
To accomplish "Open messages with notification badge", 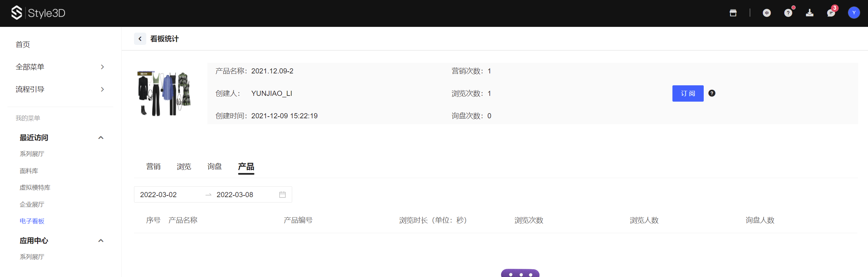I will [831, 13].
